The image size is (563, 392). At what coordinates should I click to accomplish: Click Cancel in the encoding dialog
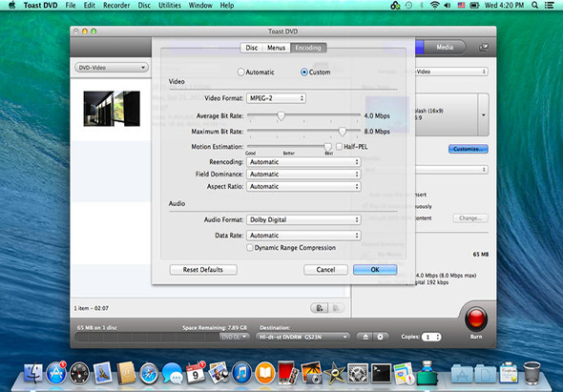[325, 270]
